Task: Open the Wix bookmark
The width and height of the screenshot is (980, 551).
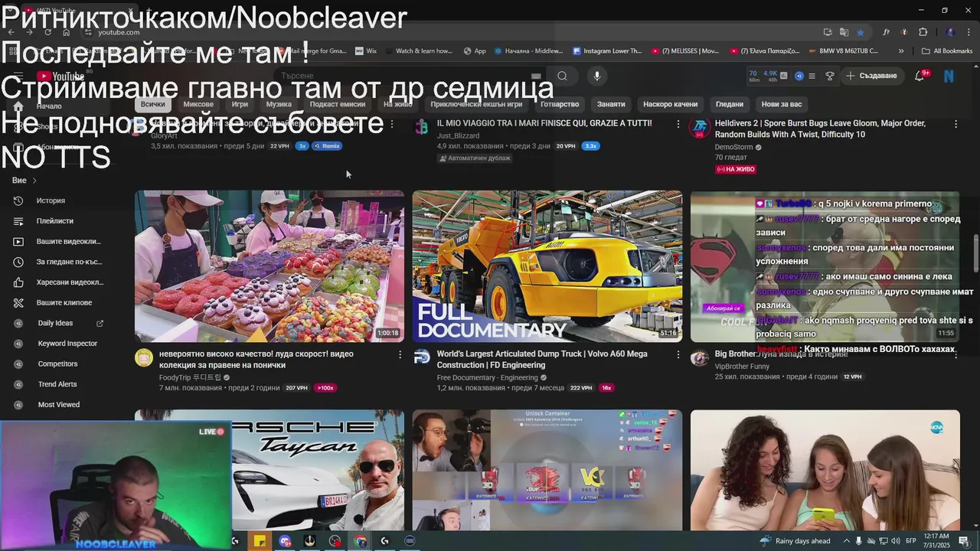Action: tap(365, 51)
